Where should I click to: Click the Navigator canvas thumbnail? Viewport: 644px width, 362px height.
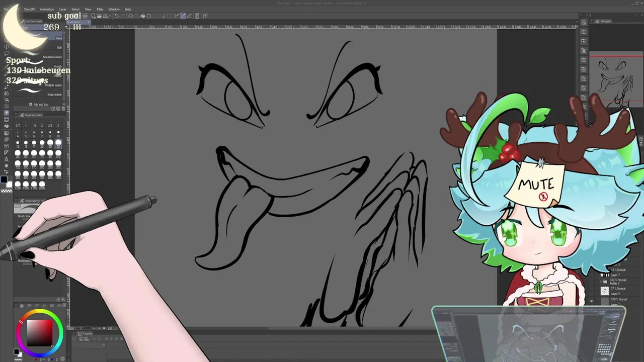616,80
